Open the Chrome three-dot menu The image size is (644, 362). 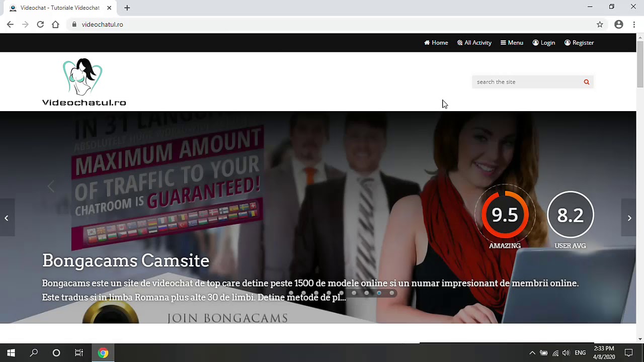point(634,24)
